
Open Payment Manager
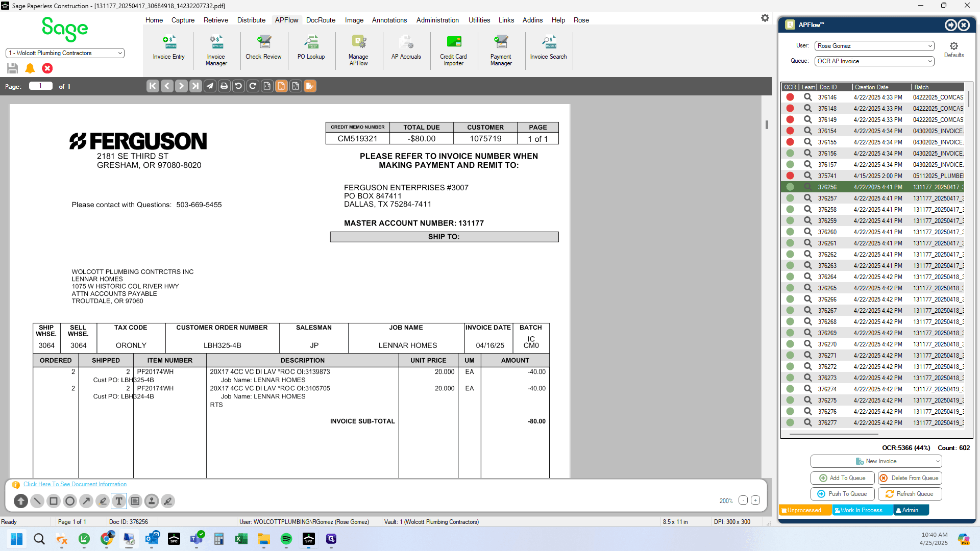[501, 51]
